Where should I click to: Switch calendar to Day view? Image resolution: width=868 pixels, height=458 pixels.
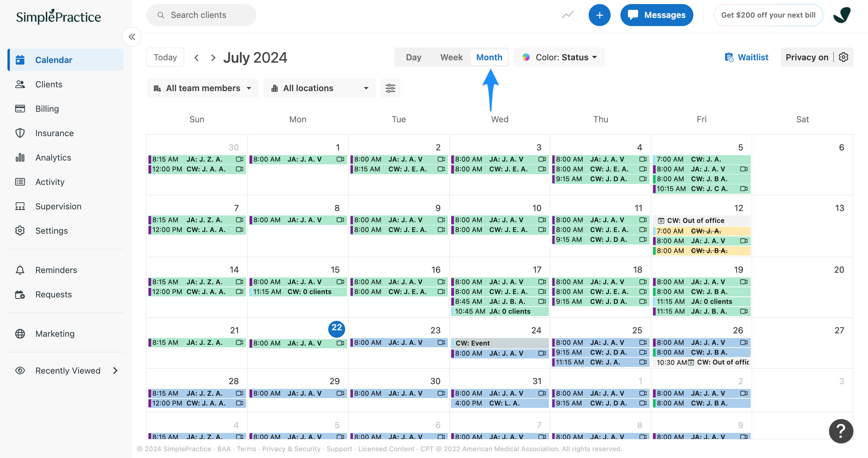point(413,57)
